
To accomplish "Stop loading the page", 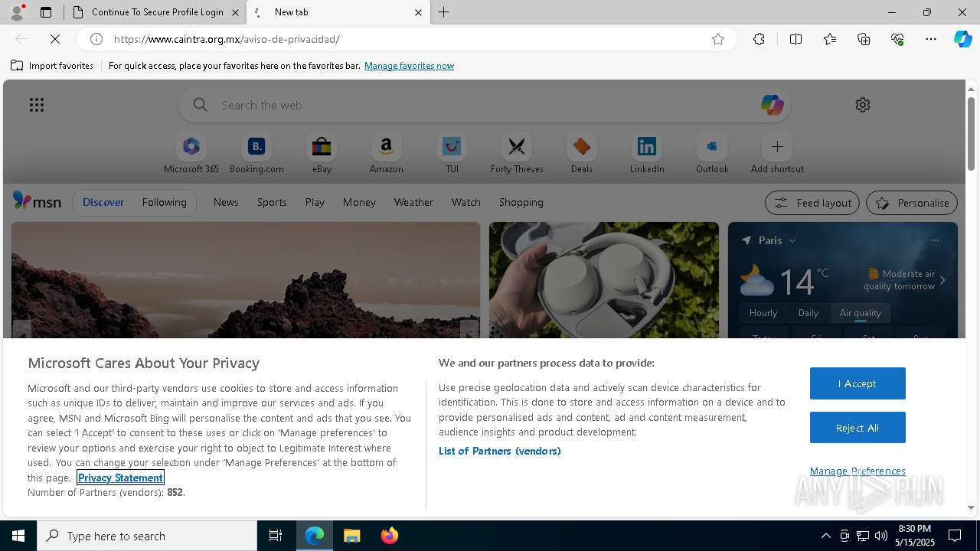I will (55, 39).
